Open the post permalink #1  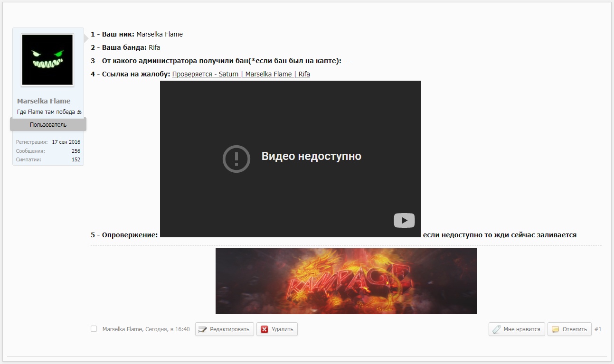click(x=598, y=329)
